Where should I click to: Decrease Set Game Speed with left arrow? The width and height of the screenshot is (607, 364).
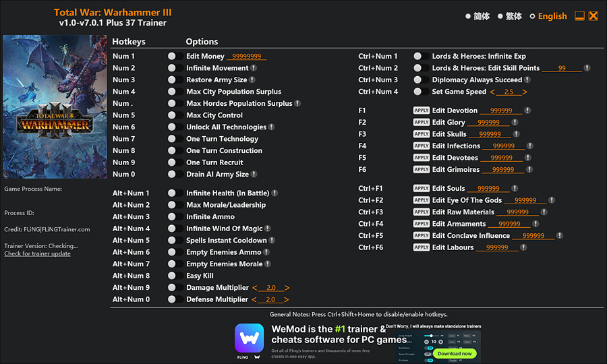click(492, 92)
